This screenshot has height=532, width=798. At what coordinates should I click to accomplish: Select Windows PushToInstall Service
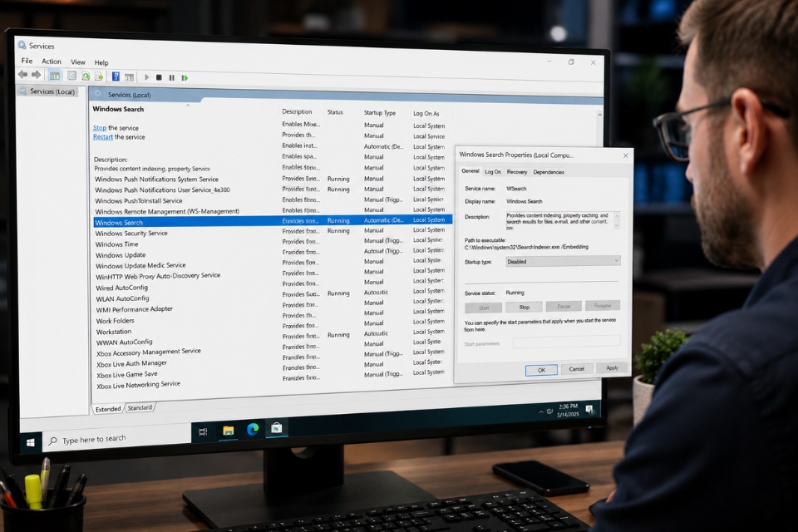(x=139, y=200)
